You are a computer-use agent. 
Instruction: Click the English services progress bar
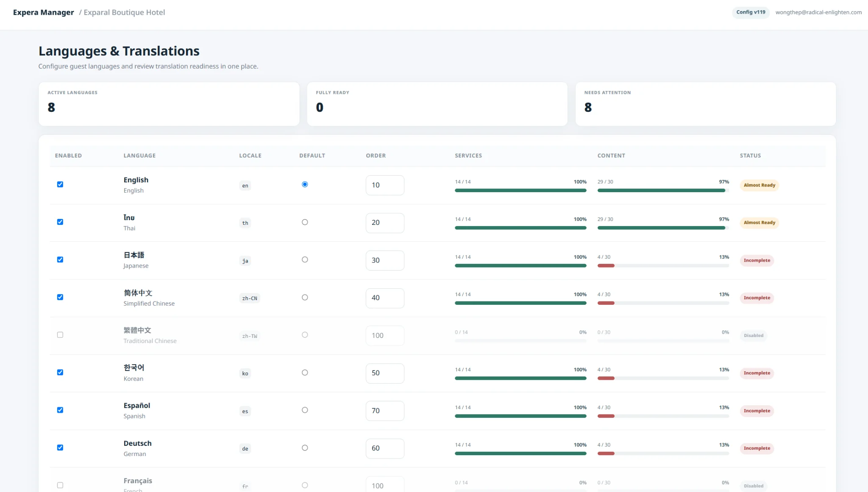click(520, 191)
